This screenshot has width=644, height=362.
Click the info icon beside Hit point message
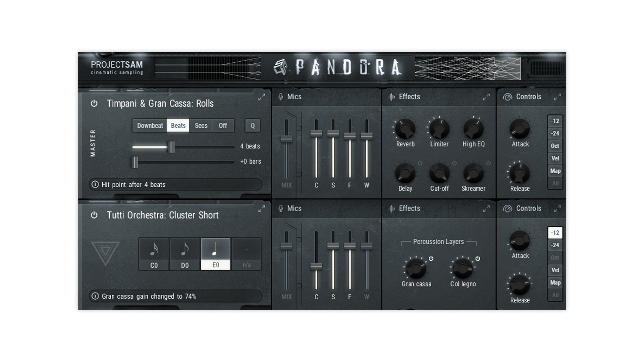tap(95, 185)
